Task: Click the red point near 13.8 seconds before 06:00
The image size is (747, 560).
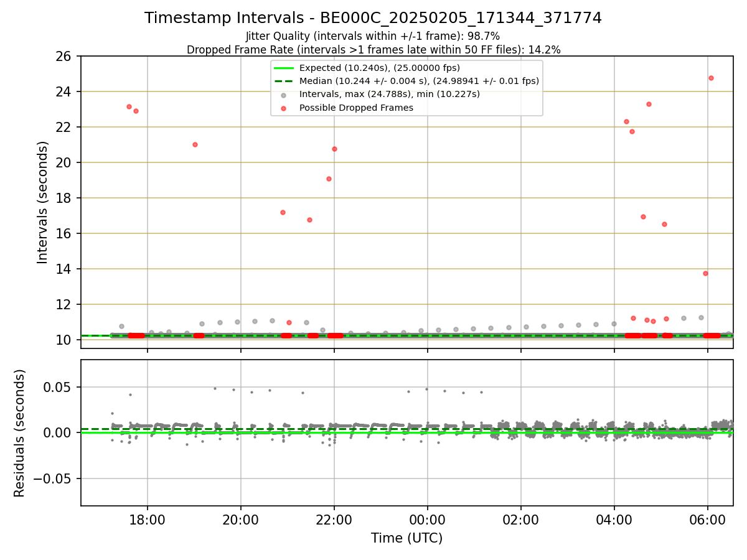Action: pyautogui.click(x=705, y=273)
